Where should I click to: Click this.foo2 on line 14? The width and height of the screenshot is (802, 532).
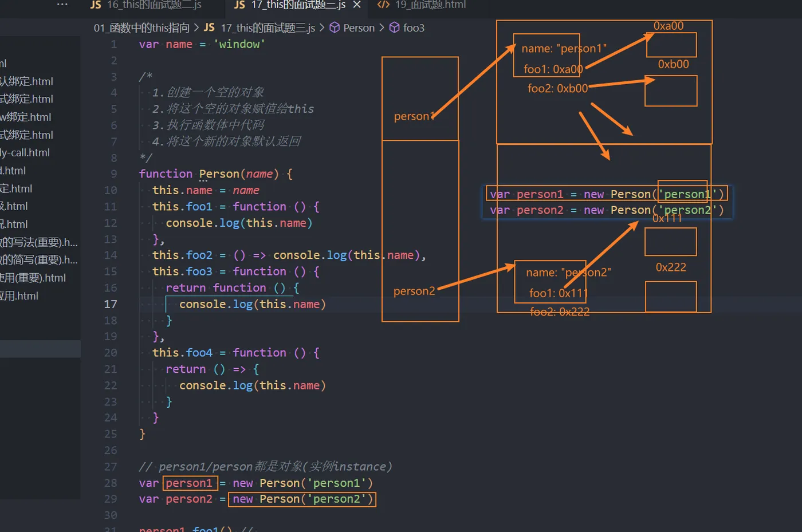(182, 255)
